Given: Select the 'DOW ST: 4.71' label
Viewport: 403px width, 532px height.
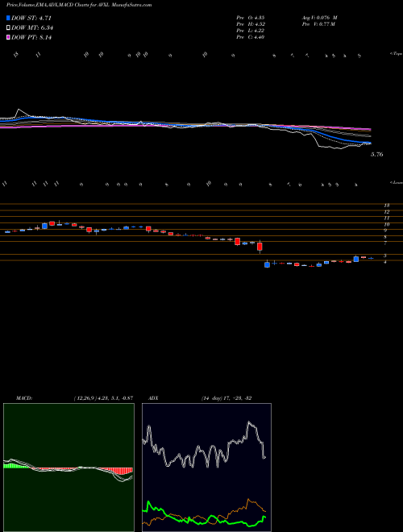Looking at the screenshot, I should click(x=31, y=18).
